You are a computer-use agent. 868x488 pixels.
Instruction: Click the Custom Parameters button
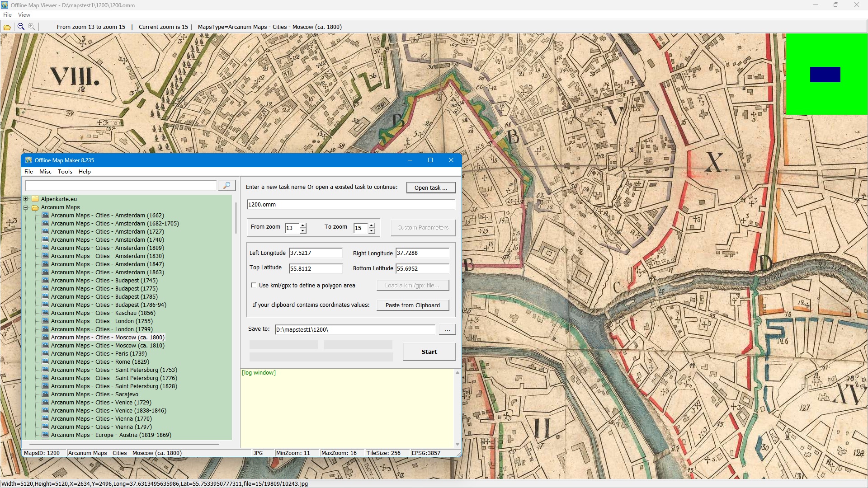coord(423,228)
